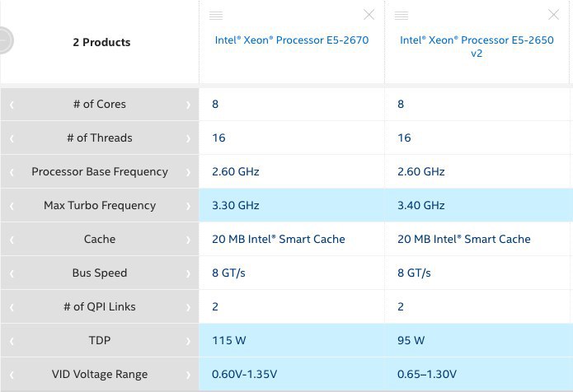Click left chevron on the Cache row
573x392 pixels.
click(12, 240)
